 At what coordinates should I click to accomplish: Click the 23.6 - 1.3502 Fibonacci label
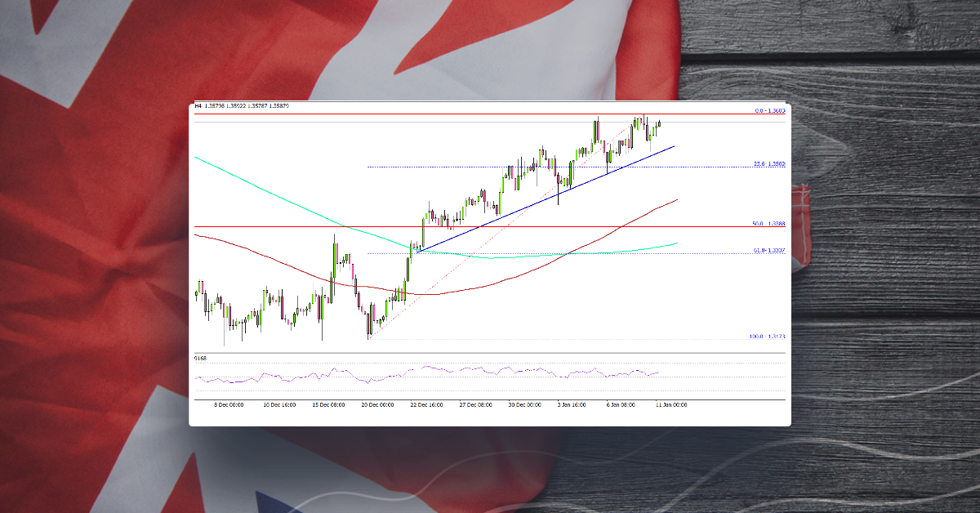tap(771, 163)
